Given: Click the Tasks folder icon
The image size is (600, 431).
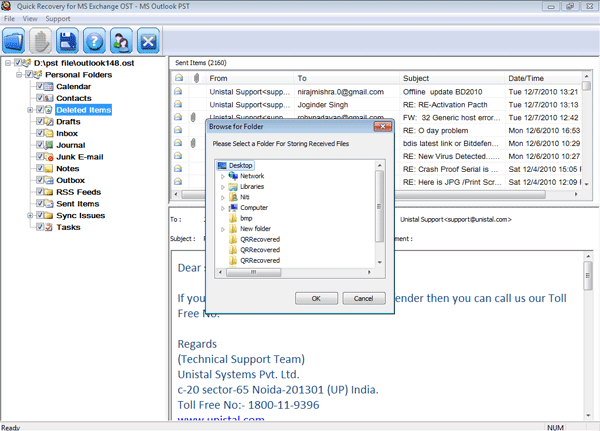Looking at the screenshot, I should pyautogui.click(x=49, y=227).
